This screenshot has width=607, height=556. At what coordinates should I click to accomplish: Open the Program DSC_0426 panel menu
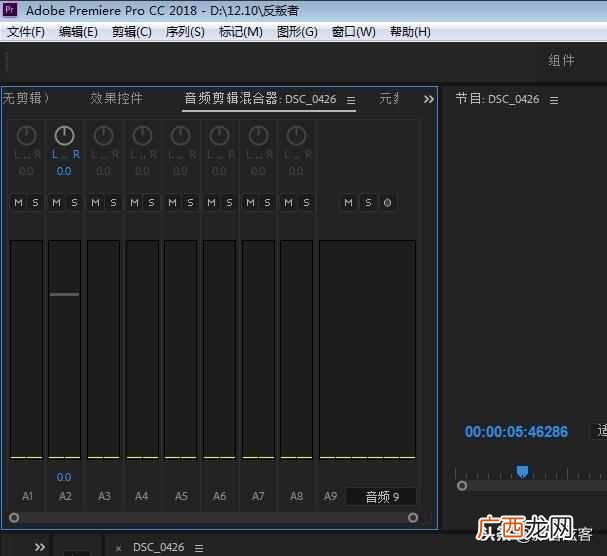click(x=554, y=101)
